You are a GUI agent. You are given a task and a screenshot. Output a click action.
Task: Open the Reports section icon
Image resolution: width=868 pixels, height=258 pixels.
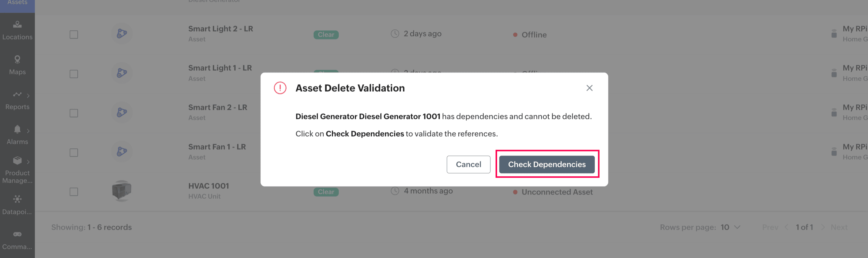tap(17, 94)
